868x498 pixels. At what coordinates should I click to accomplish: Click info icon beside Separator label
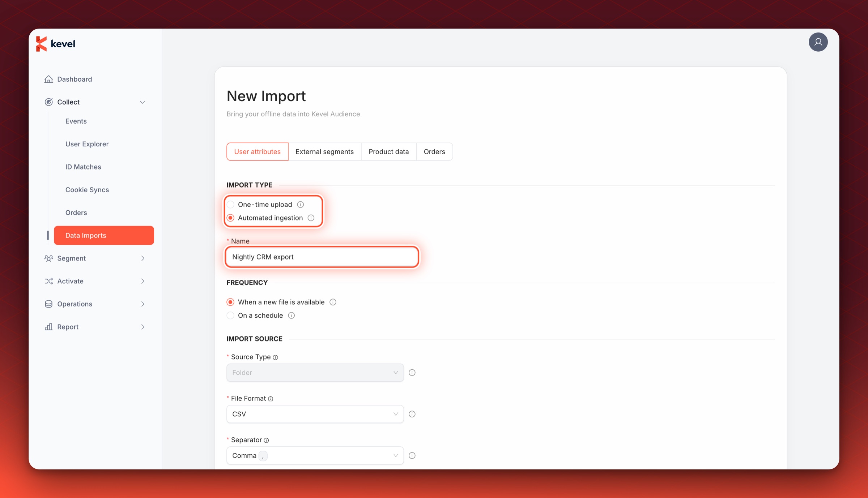point(266,440)
